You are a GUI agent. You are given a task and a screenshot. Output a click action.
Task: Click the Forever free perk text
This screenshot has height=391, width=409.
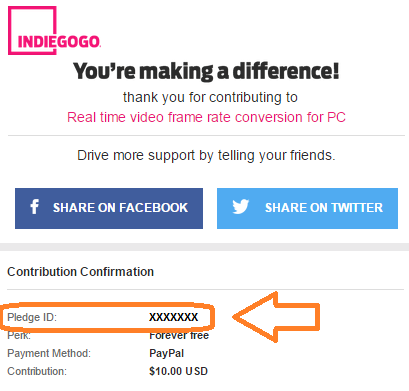tap(179, 335)
